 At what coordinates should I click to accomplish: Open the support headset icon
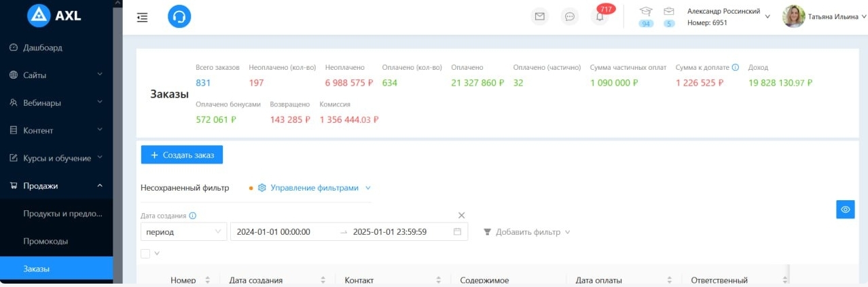click(x=179, y=17)
